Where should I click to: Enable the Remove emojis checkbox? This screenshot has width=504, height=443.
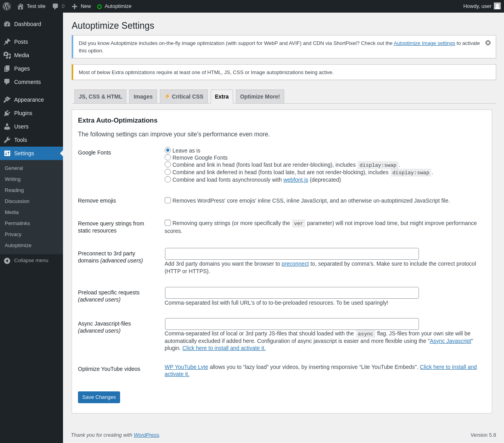(168, 200)
